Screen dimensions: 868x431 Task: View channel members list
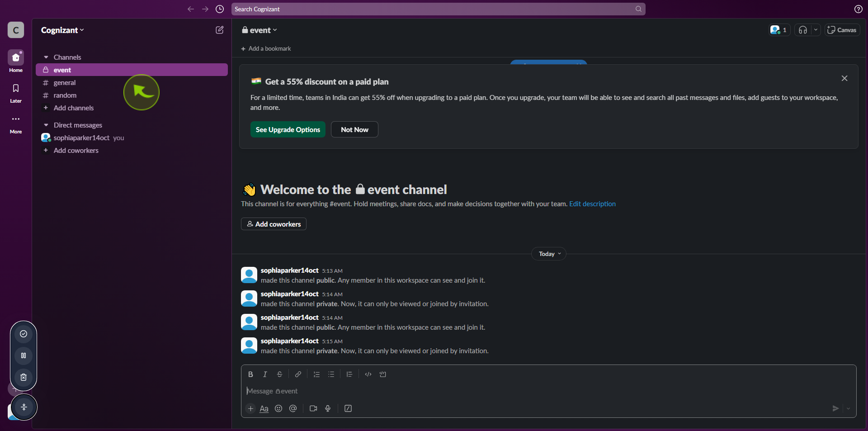pos(779,30)
